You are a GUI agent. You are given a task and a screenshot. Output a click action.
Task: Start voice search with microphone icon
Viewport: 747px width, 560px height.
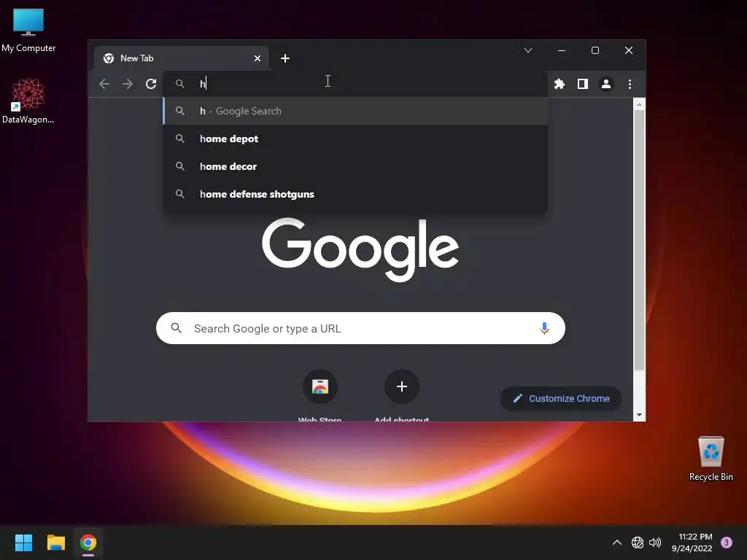[x=544, y=328]
